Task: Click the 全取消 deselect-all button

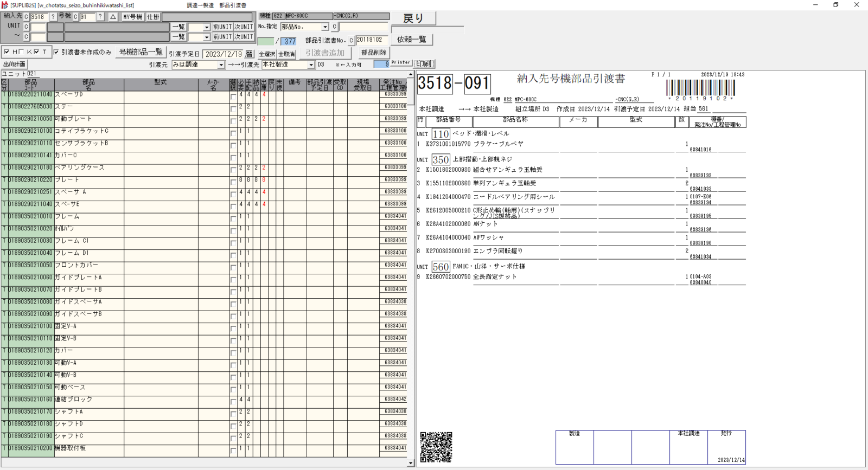Action: pyautogui.click(x=286, y=54)
